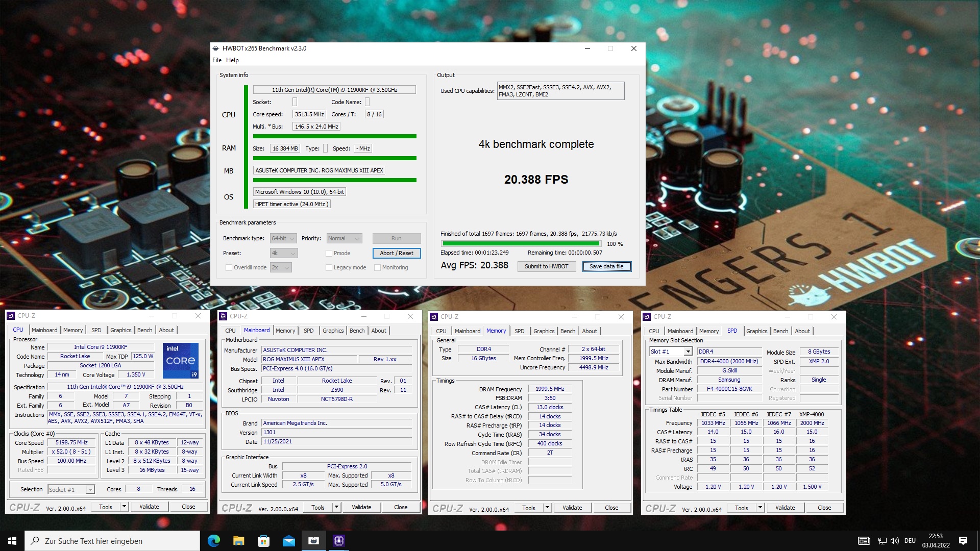Click Validate in CPU-Z Memory window

(572, 508)
